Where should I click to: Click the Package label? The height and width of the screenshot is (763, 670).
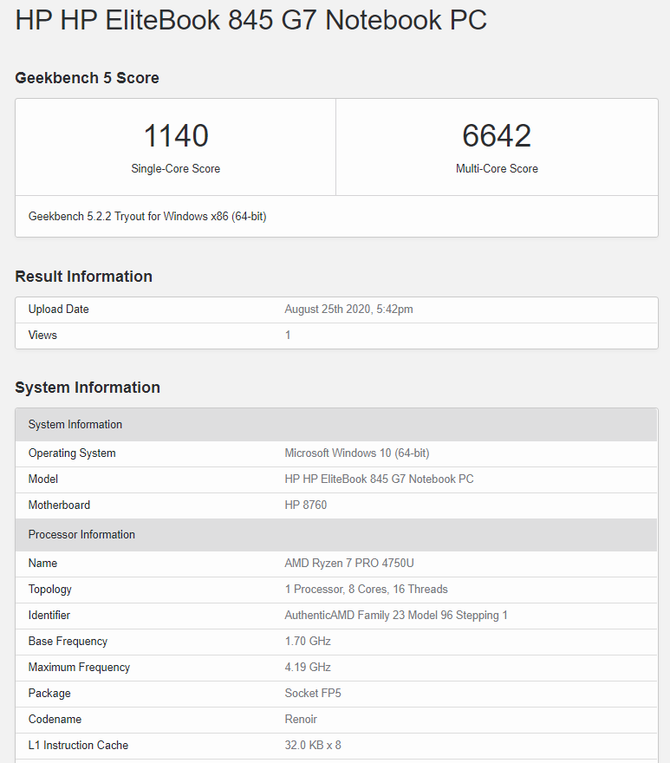click(49, 693)
